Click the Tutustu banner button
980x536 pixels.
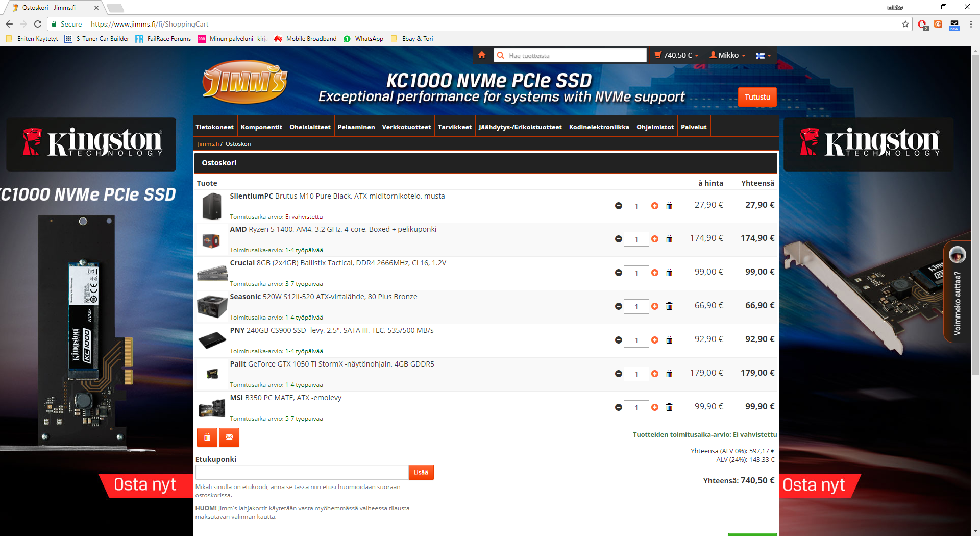tap(757, 97)
